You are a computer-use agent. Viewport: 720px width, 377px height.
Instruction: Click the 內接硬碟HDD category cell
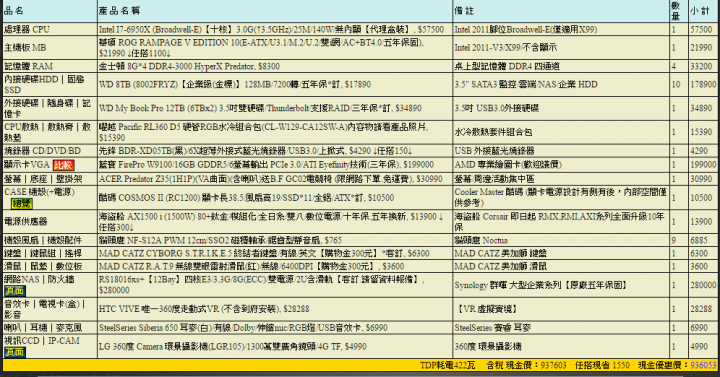pyautogui.click(x=50, y=84)
